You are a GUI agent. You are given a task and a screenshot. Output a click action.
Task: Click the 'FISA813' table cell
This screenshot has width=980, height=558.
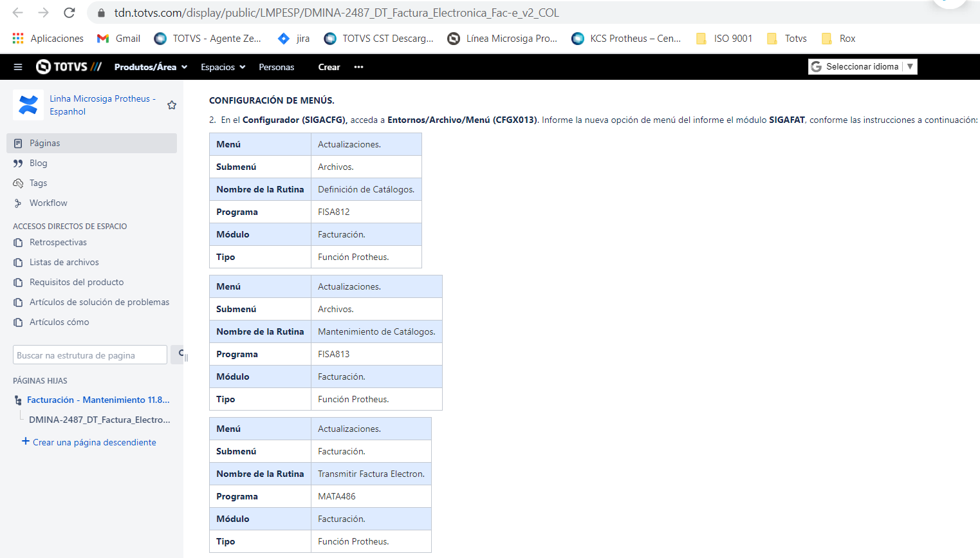coord(376,354)
